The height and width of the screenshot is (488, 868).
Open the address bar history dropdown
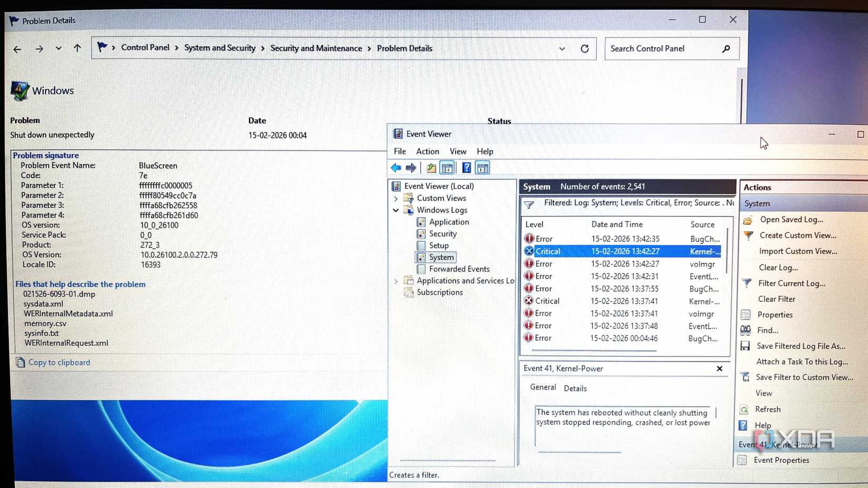click(x=562, y=48)
